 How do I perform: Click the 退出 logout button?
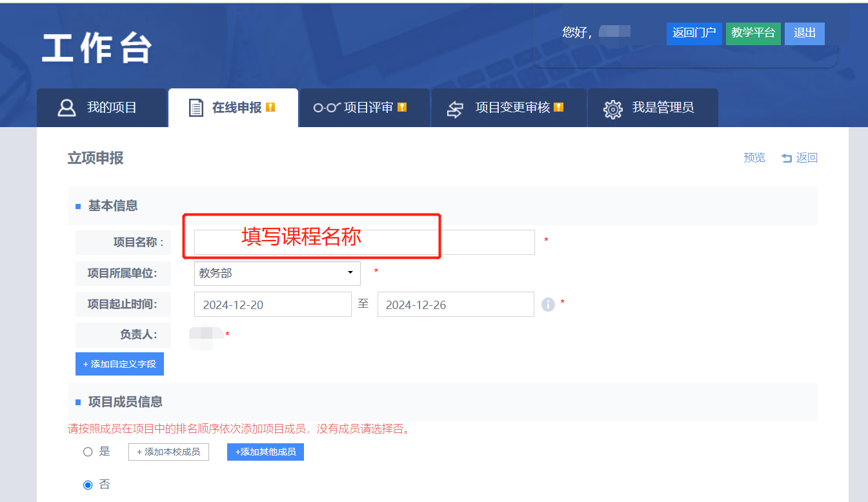click(804, 34)
